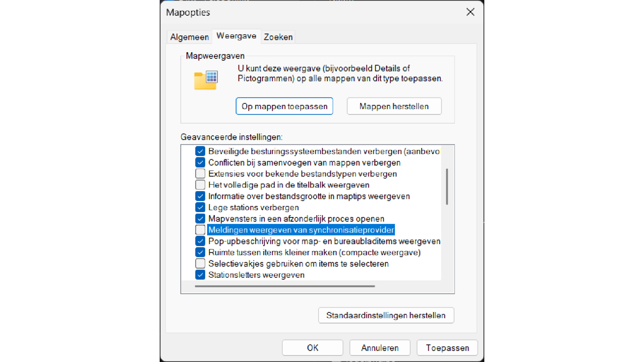Click the Annuleren button
The height and width of the screenshot is (362, 644).
(380, 348)
